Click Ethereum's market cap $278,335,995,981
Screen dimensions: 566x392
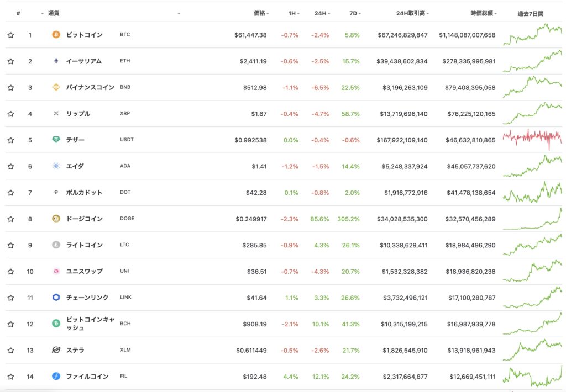point(469,61)
